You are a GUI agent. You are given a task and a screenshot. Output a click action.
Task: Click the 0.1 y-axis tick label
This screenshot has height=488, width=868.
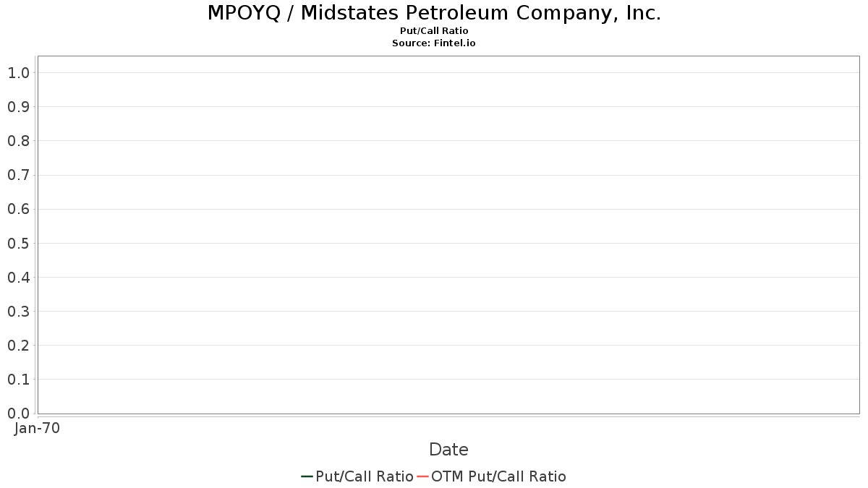tap(18, 379)
